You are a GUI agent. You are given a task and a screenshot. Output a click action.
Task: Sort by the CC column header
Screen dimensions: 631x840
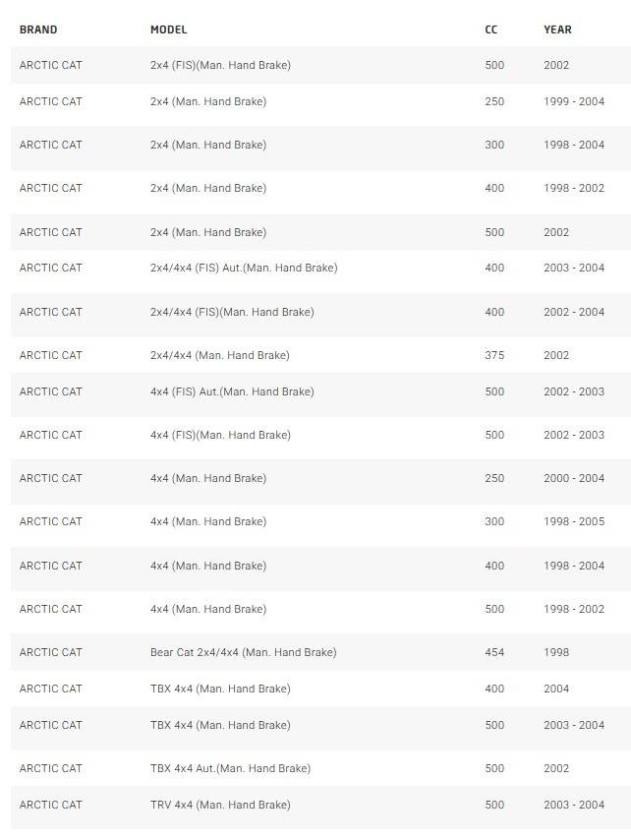tap(490, 30)
